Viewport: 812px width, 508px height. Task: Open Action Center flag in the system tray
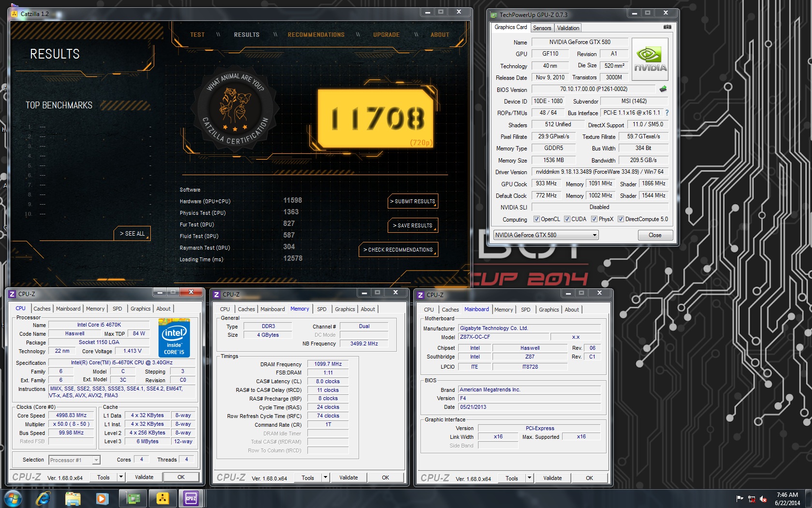[739, 499]
